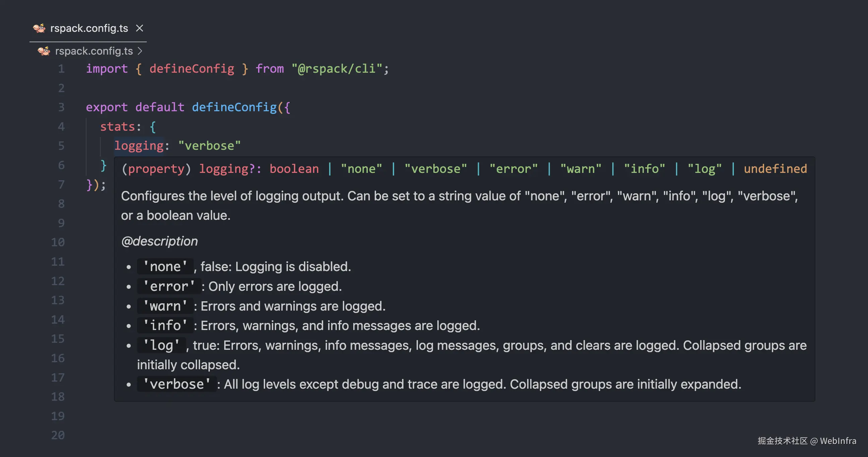Viewport: 868px width, 457px height.
Task: Click the import keyword on line 1
Action: pos(107,69)
